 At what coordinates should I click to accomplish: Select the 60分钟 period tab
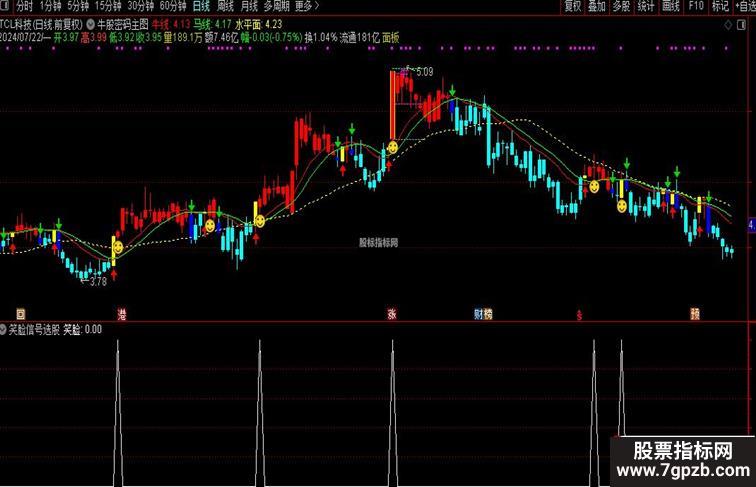[x=173, y=6]
